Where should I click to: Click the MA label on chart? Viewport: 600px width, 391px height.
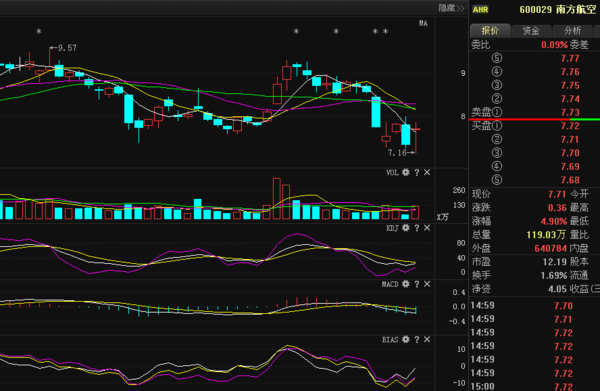pyautogui.click(x=423, y=23)
